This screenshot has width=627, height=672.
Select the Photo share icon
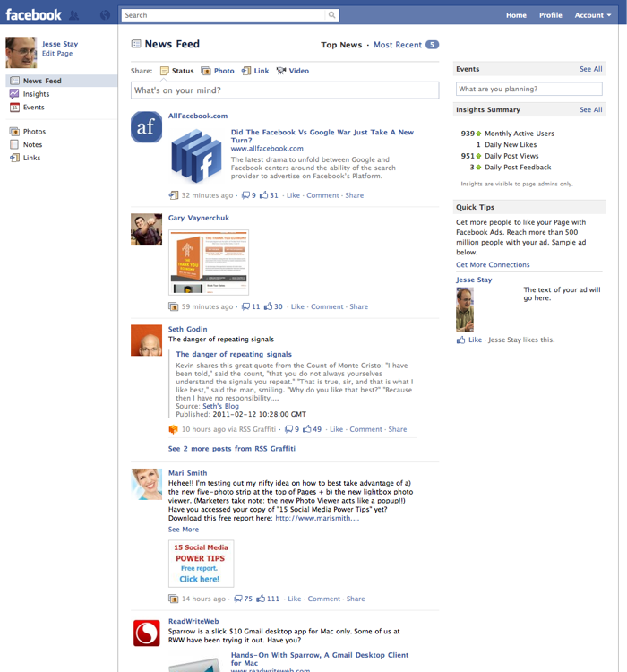click(206, 71)
